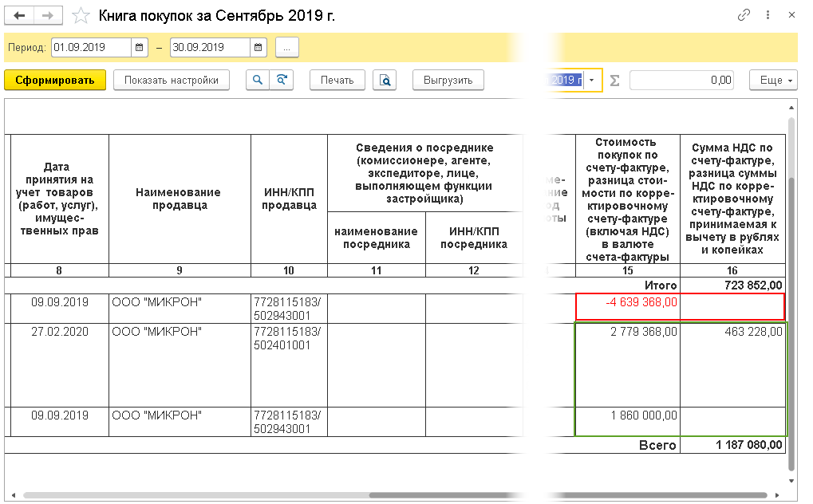Click the back navigation arrow
Viewport: 813px width, 504px height.
pyautogui.click(x=20, y=16)
